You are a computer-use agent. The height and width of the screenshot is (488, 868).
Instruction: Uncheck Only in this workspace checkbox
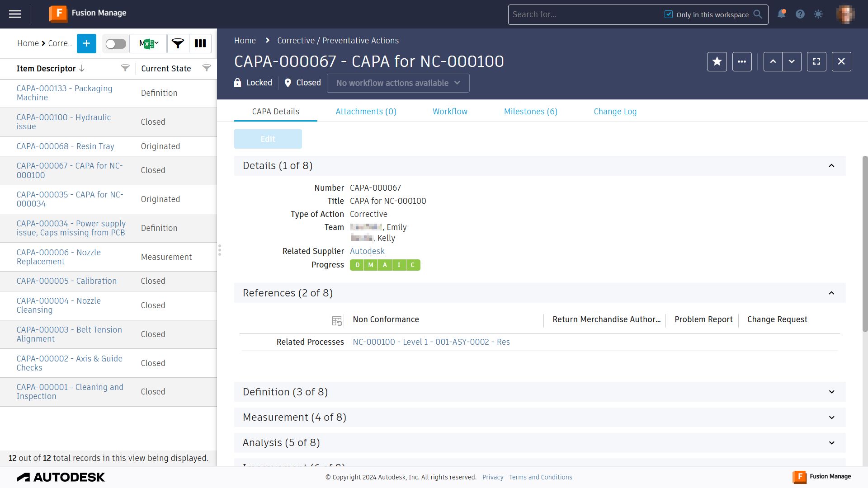coord(669,14)
